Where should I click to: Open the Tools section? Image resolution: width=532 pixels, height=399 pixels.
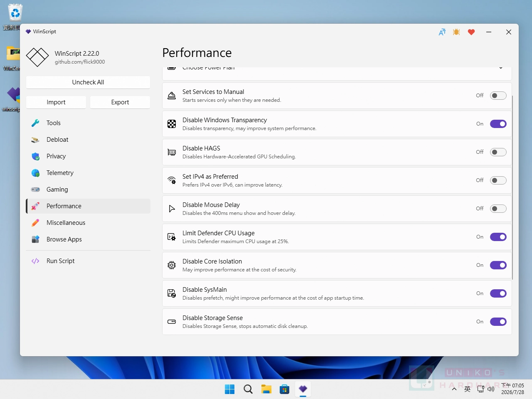(88, 123)
